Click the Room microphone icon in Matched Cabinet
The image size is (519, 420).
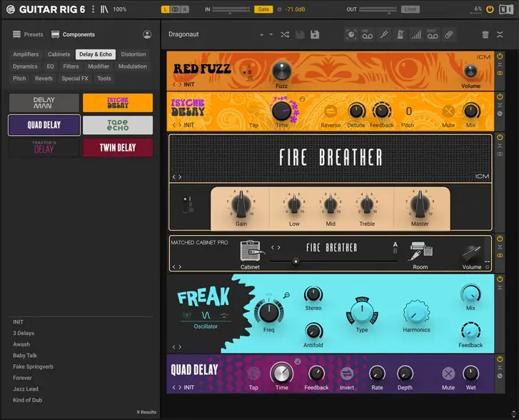[x=420, y=251]
